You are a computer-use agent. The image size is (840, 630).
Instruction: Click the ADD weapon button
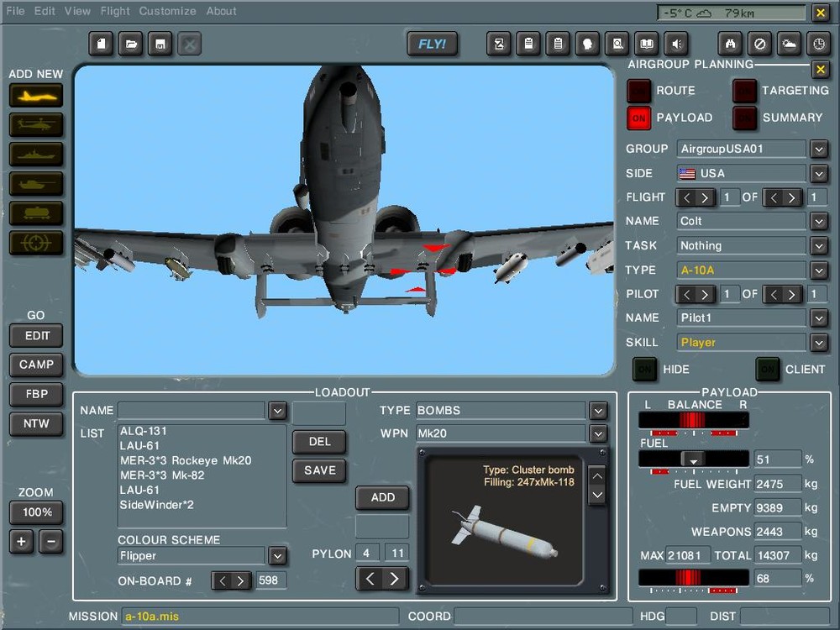(x=382, y=497)
